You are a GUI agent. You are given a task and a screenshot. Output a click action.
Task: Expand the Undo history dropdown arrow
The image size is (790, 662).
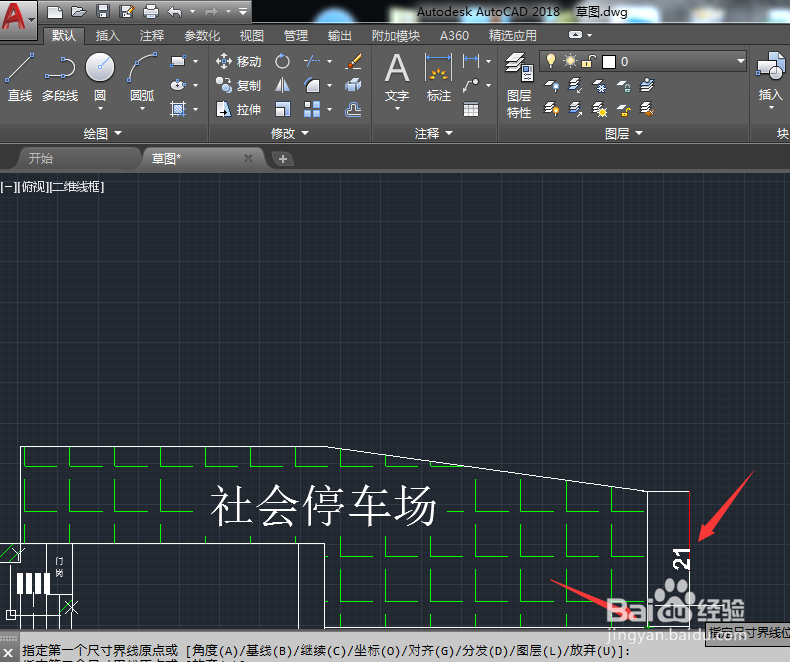(x=192, y=11)
